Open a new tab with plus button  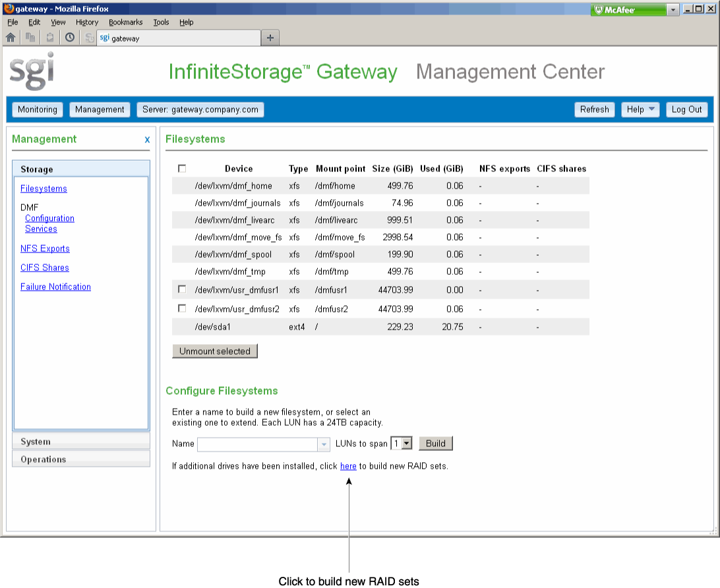pyautogui.click(x=270, y=38)
